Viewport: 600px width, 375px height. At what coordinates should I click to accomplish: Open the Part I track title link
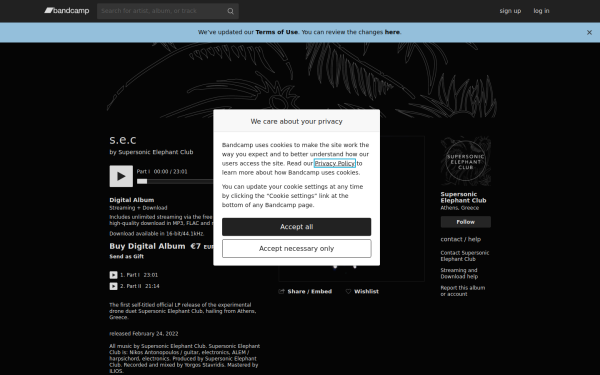[x=133, y=275]
